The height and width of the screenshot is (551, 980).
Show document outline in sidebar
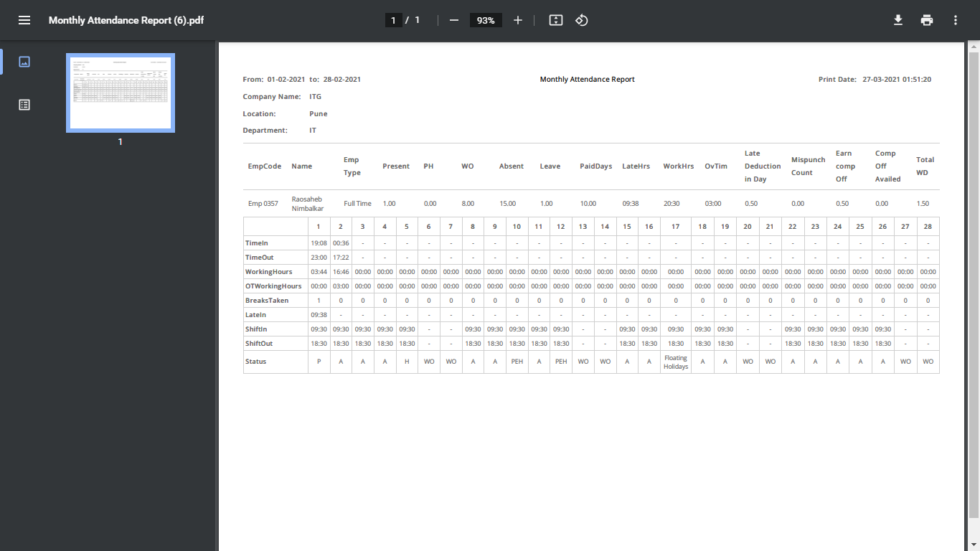[24, 105]
